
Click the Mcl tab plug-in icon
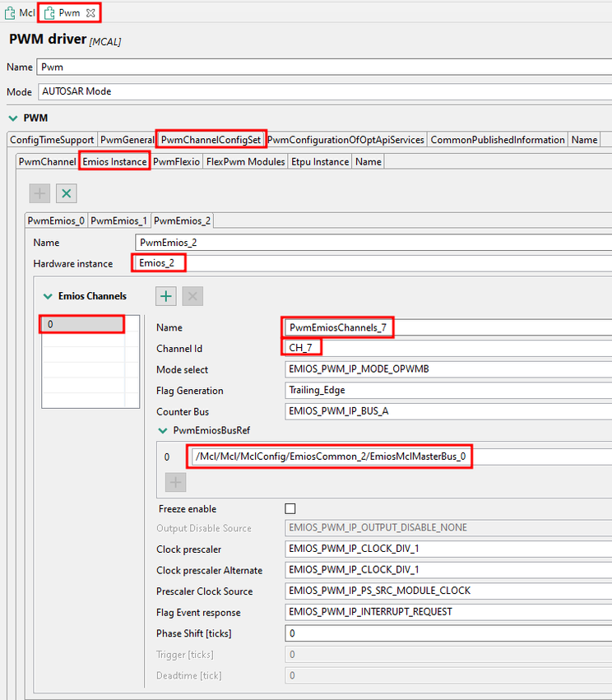click(x=10, y=13)
